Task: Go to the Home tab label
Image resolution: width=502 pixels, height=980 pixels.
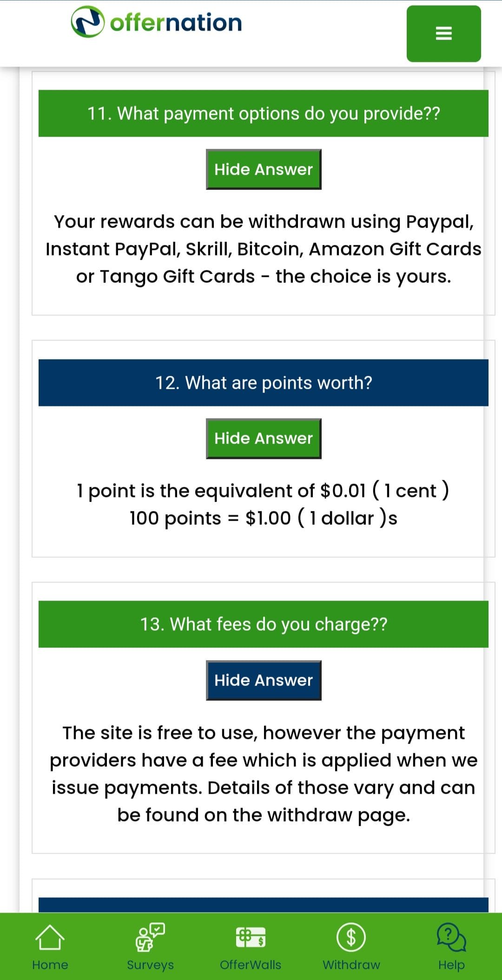Action: [50, 965]
